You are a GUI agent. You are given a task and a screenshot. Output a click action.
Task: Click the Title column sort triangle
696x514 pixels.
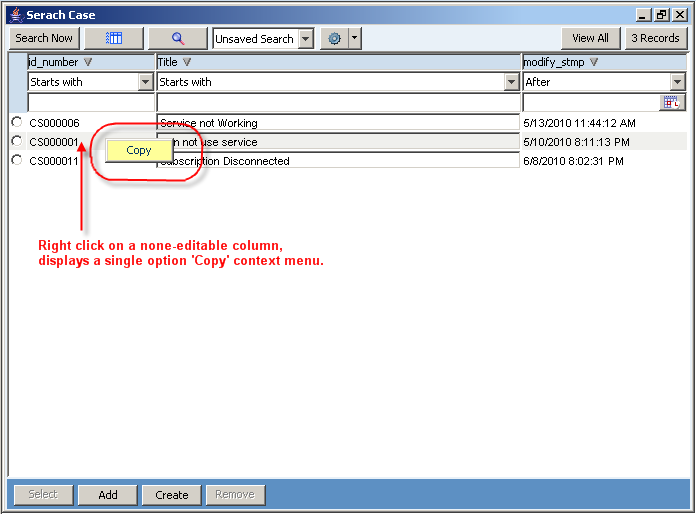pos(187,62)
